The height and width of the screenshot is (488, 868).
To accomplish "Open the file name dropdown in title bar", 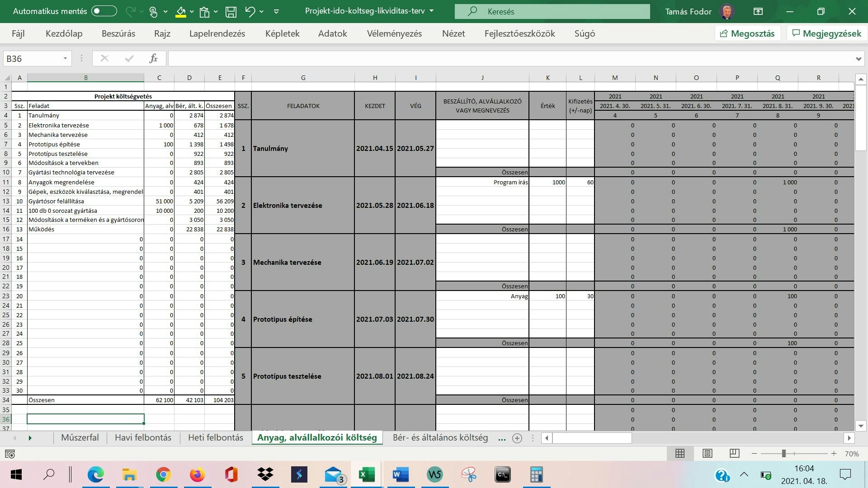I will pyautogui.click(x=431, y=11).
